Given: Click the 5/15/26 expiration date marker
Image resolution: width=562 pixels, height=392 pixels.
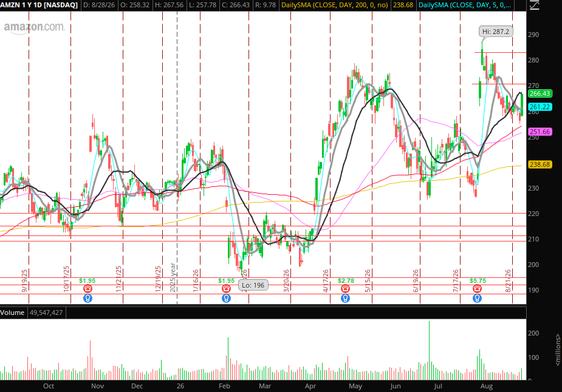Looking at the screenshot, I should (368, 282).
